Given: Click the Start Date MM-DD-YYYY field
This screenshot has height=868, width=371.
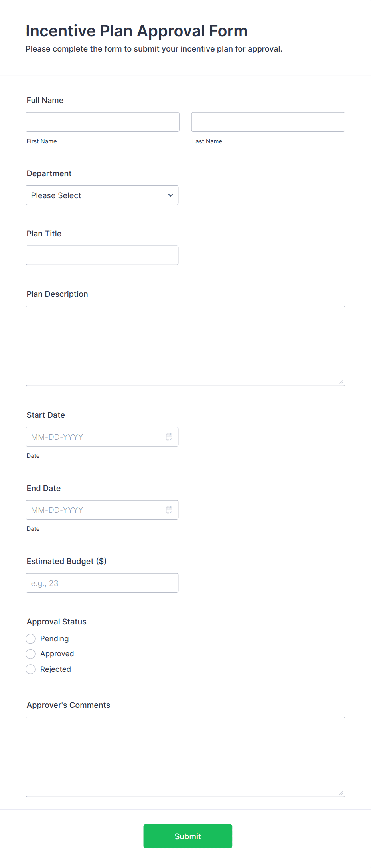Looking at the screenshot, I should coord(102,437).
